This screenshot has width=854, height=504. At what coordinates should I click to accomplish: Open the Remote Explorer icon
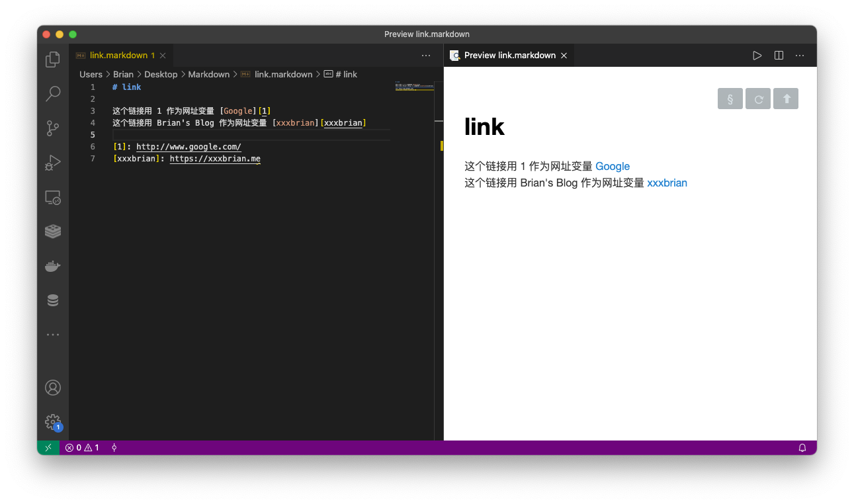pyautogui.click(x=53, y=197)
